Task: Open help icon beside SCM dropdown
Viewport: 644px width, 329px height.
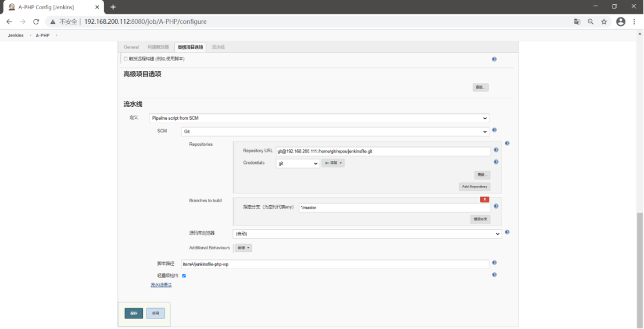Action: pos(494,130)
